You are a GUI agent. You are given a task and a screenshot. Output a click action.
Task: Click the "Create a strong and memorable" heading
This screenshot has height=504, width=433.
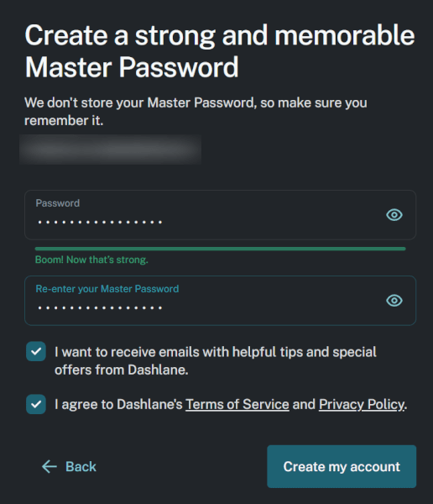(220, 35)
